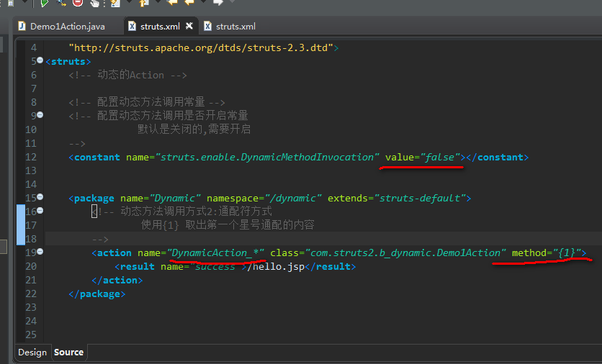Close the active struts.xml tab
The width and height of the screenshot is (602, 364).
pos(189,27)
